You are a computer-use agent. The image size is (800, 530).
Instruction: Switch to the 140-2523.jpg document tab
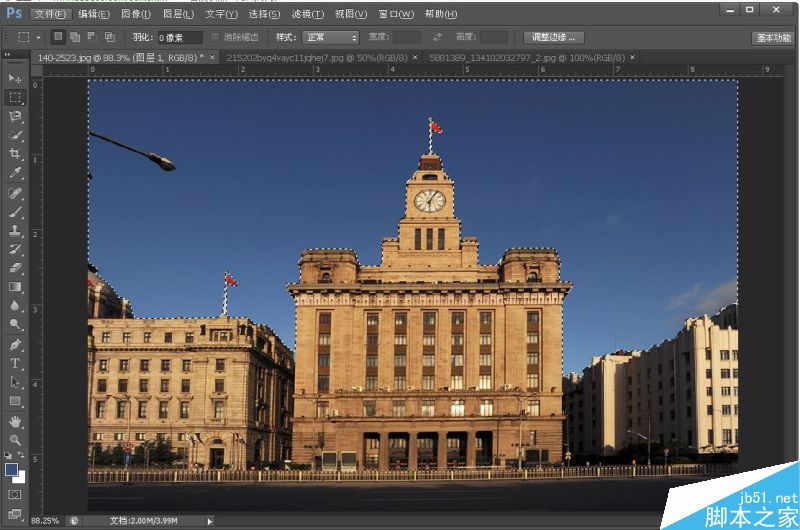point(120,58)
